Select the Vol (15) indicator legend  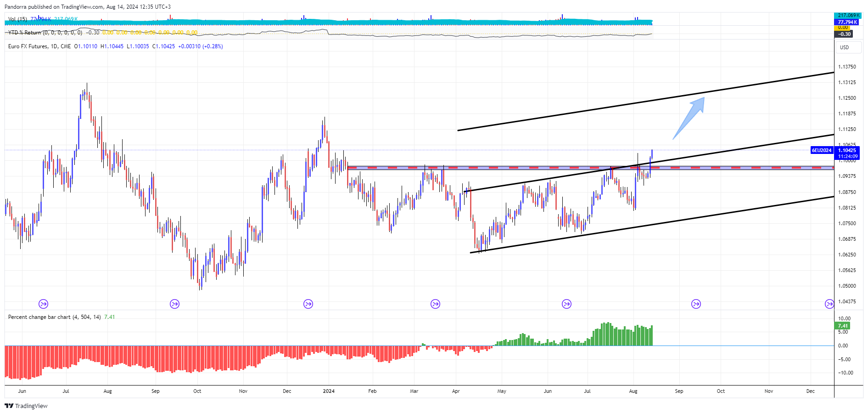click(17, 19)
